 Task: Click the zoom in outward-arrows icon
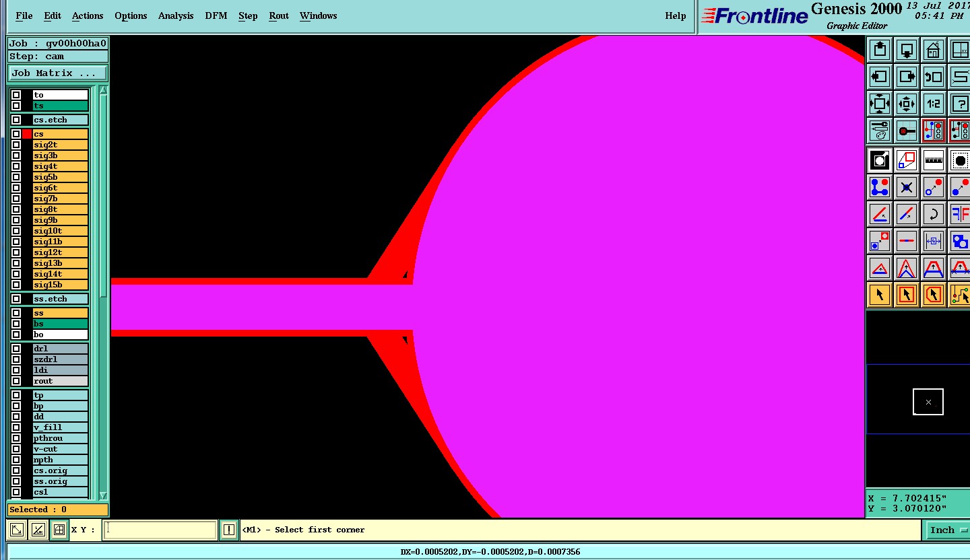point(880,104)
